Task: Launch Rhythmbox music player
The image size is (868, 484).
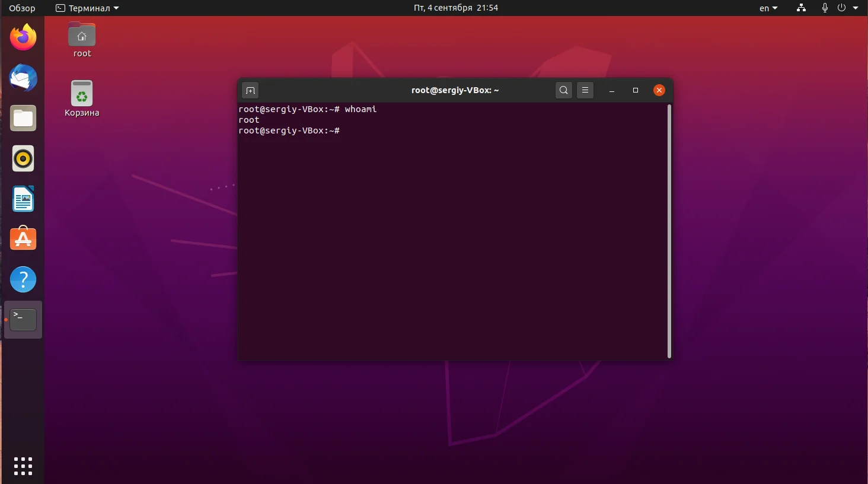Action: coord(23,159)
